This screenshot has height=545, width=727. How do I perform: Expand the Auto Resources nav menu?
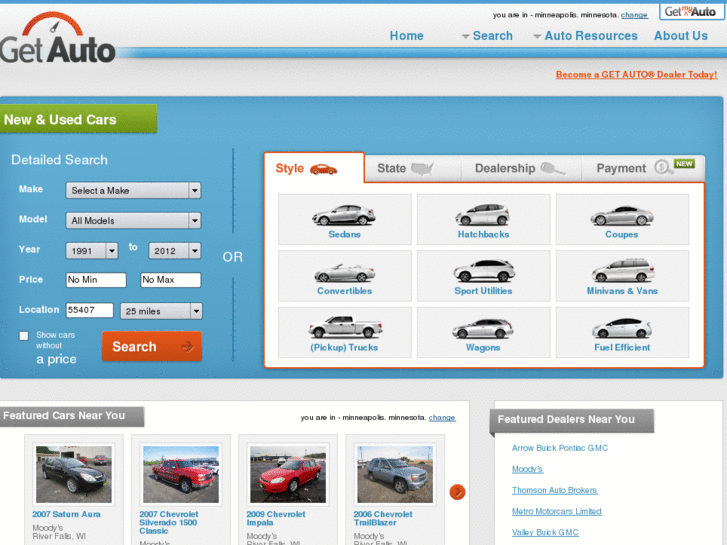point(585,36)
